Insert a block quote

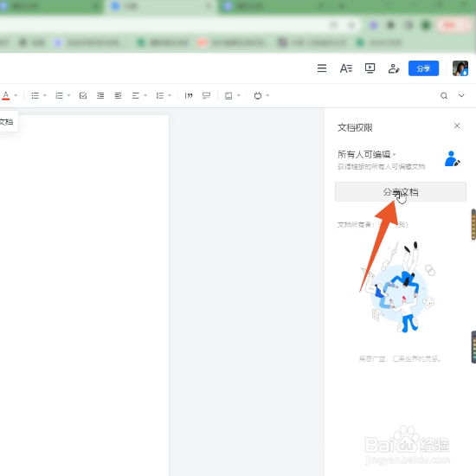pyautogui.click(x=189, y=96)
